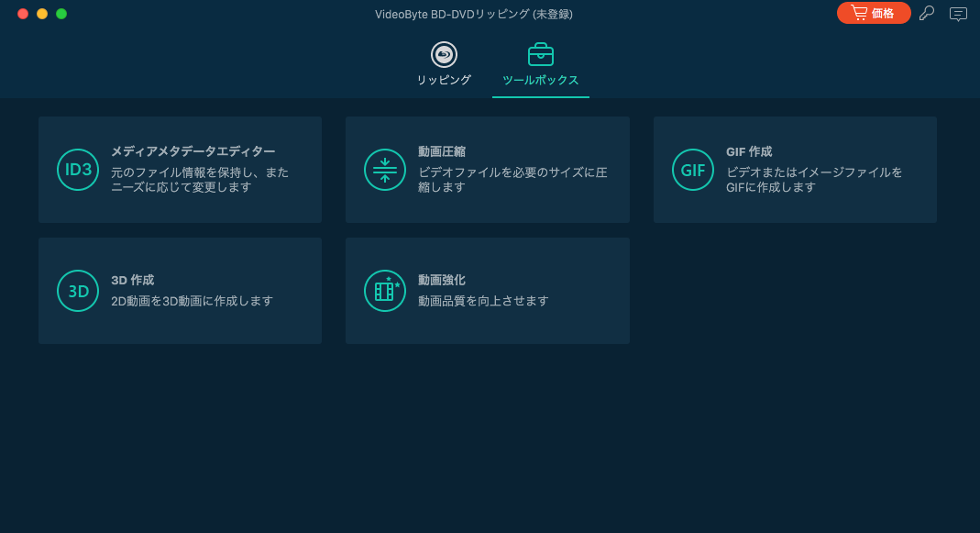Open the 3D 作成 card description
The image size is (980, 533).
click(192, 301)
